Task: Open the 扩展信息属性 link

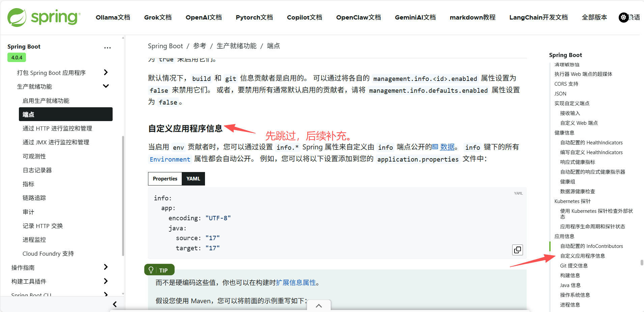Action: tap(296, 283)
